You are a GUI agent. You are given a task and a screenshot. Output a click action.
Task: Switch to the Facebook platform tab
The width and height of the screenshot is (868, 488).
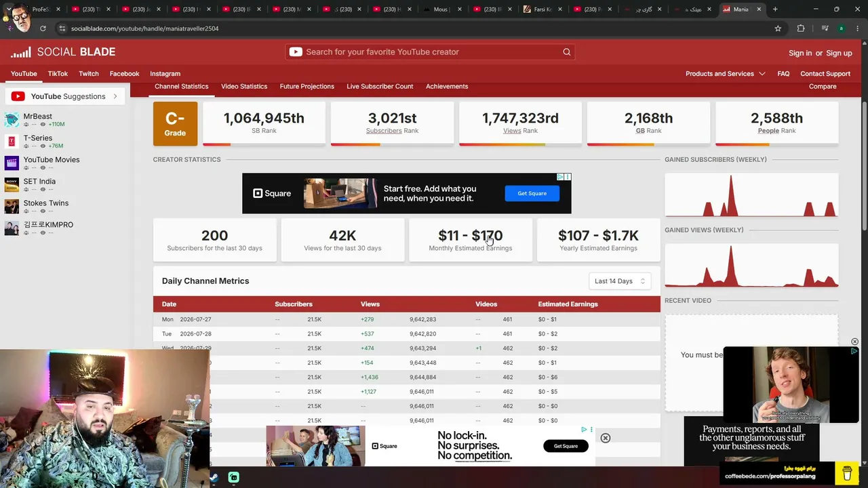124,73
